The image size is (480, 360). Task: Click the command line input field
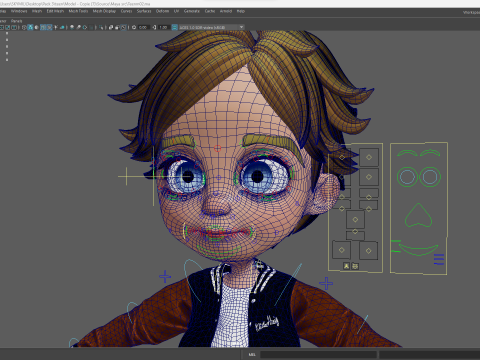[x=319, y=354]
